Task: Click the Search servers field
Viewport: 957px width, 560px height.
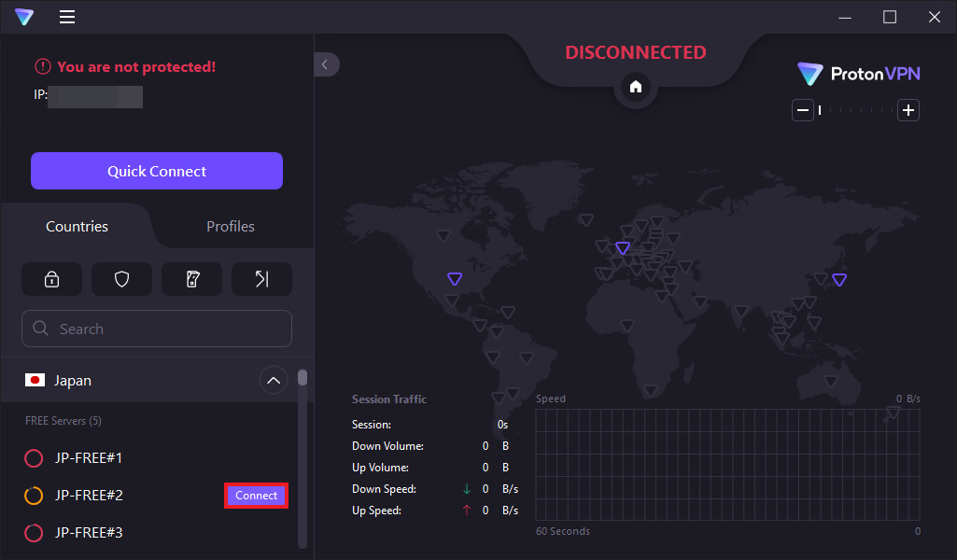Action: coord(157,329)
